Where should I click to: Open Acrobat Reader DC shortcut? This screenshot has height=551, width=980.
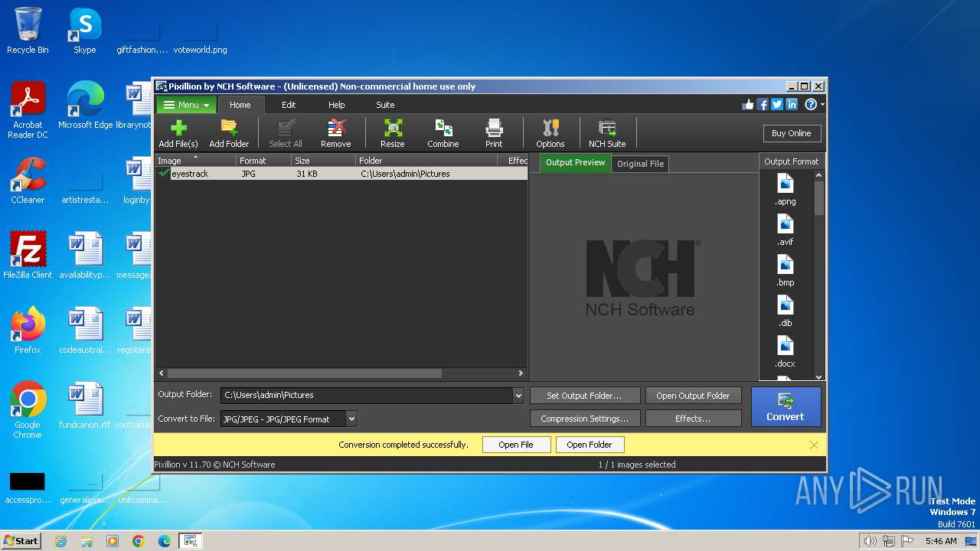coord(28,109)
